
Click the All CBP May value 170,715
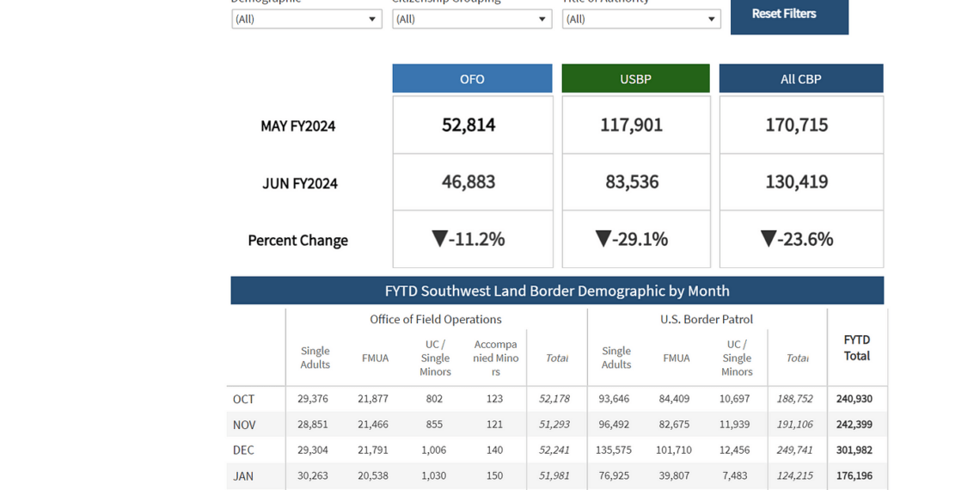pyautogui.click(x=797, y=125)
